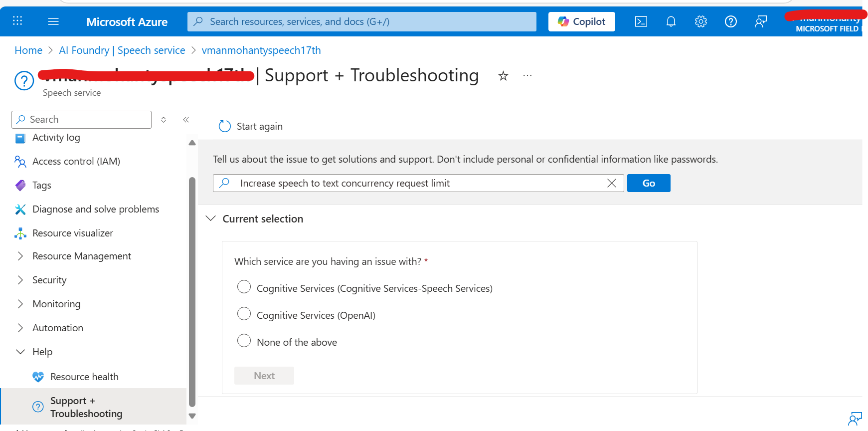Click the Resource health heart icon

pyautogui.click(x=38, y=377)
